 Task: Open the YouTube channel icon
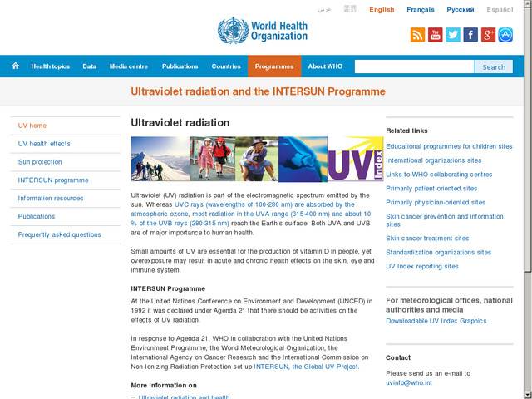435,35
